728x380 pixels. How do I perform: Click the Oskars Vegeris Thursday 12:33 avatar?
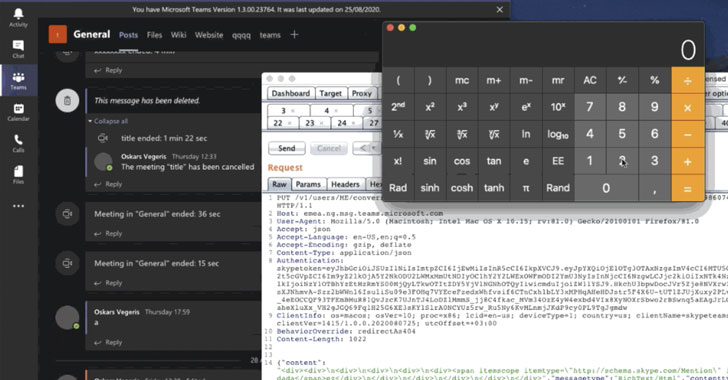click(x=103, y=161)
